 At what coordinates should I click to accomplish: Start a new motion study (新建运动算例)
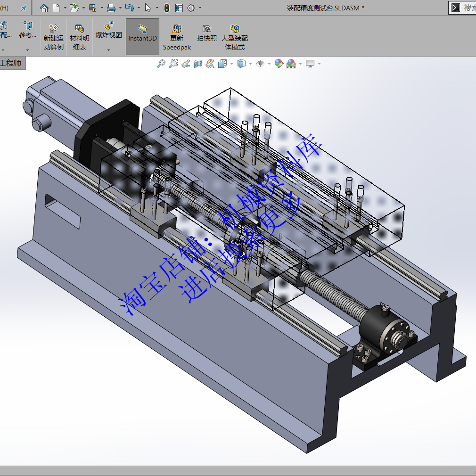53,37
